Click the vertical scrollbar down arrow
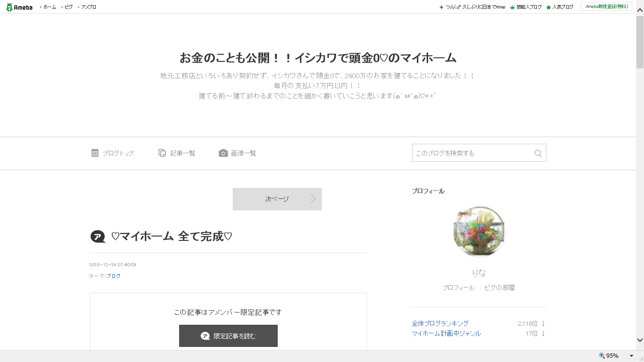Screen dimensions: 644x362 tap(640, 340)
